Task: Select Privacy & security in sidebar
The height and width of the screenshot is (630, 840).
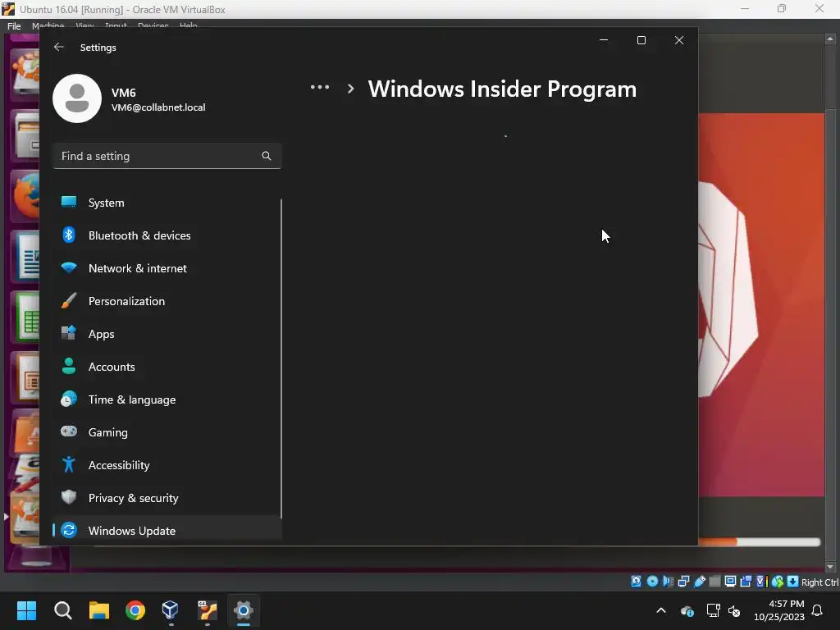Action: [167, 498]
